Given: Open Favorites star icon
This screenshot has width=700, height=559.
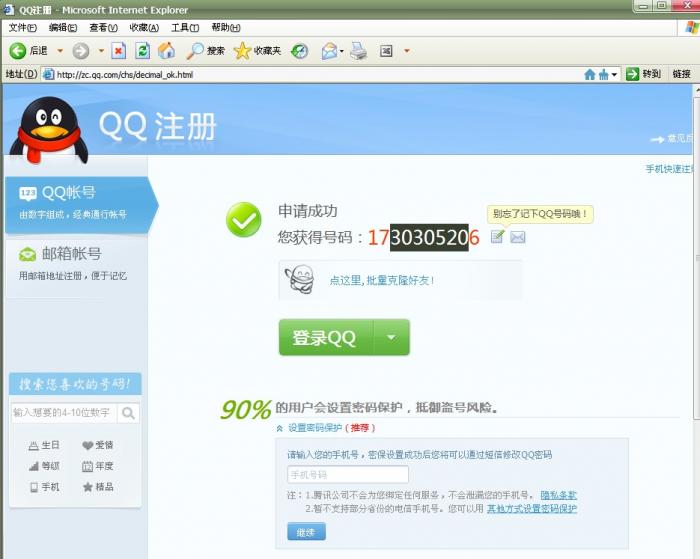Looking at the screenshot, I should tap(242, 51).
